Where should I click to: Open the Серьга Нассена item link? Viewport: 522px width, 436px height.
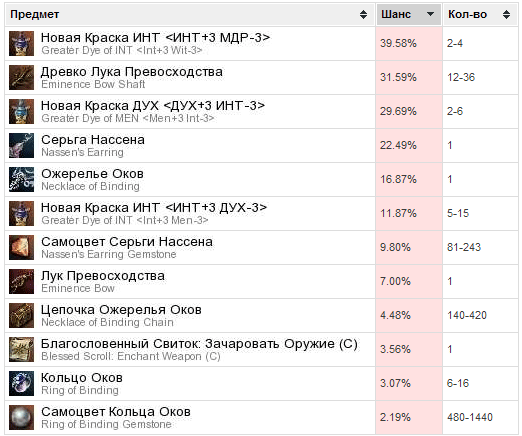tap(93, 140)
